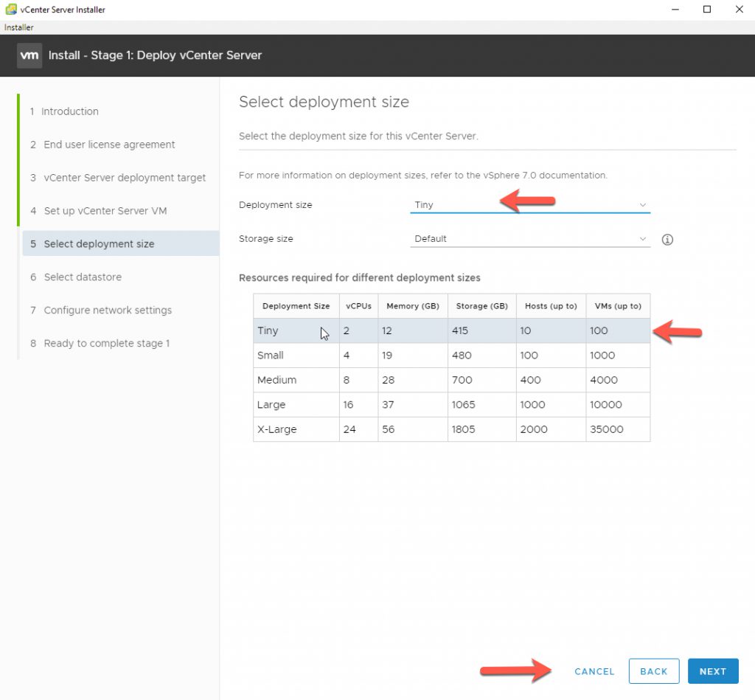
Task: Open the Installer menu
Action: (x=18, y=27)
